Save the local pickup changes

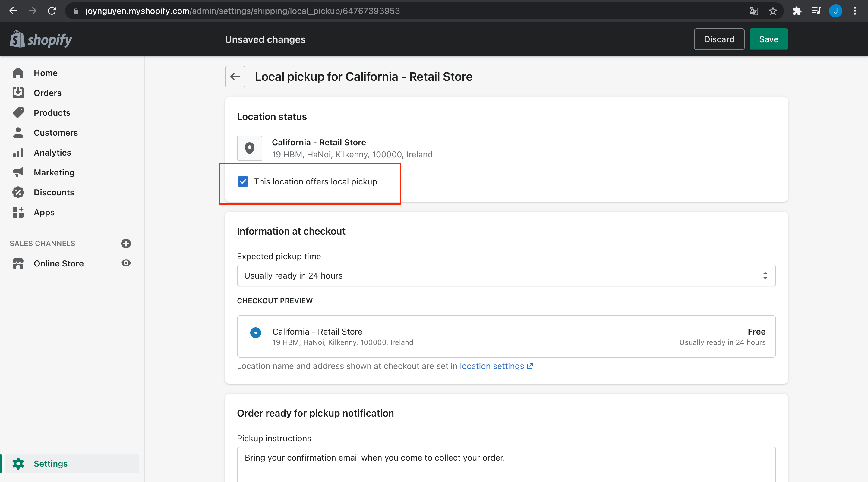coord(769,39)
